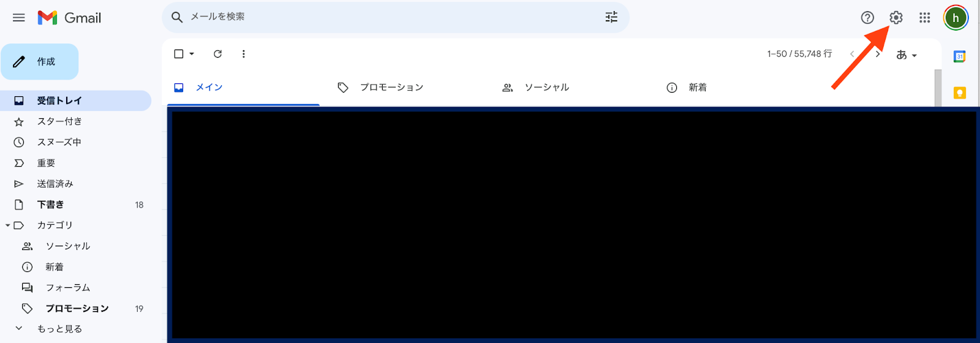Open the three-dot More options menu
Image resolution: width=980 pixels, height=343 pixels.
(244, 54)
